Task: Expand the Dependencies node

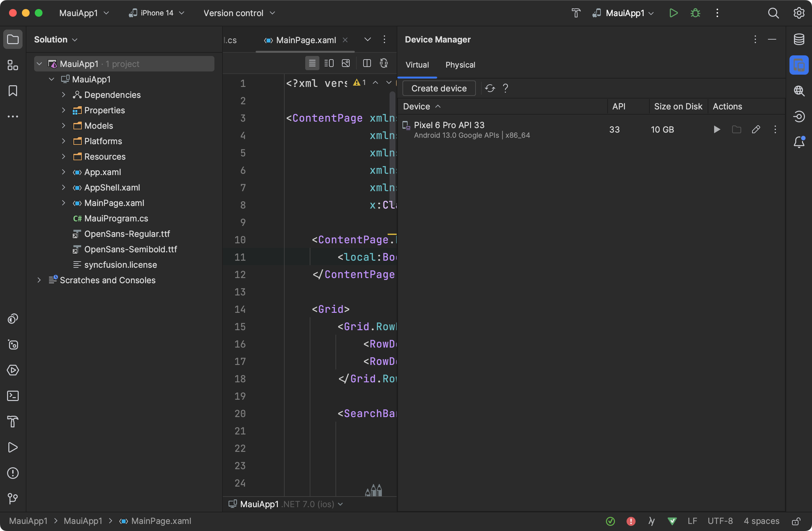Action: [x=63, y=95]
